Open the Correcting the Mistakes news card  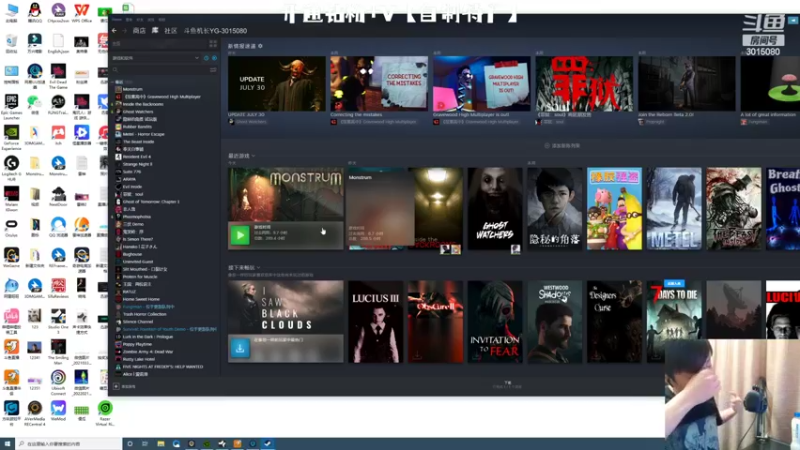(379, 84)
